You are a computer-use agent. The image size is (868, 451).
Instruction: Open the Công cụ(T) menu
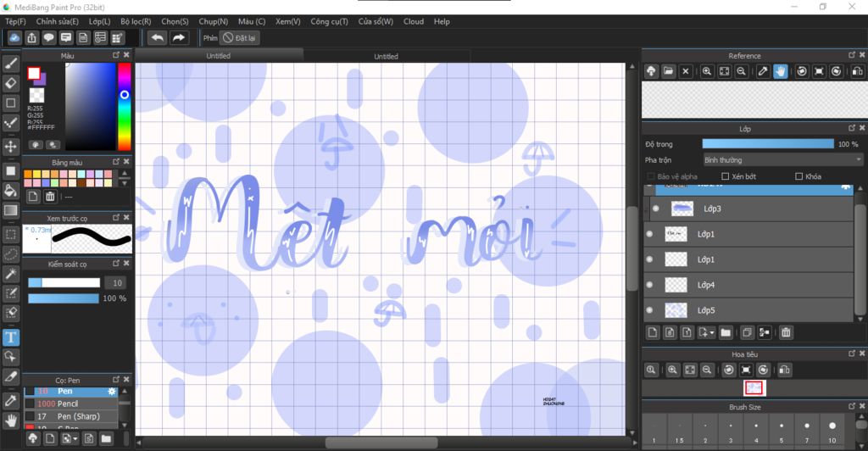tap(329, 21)
